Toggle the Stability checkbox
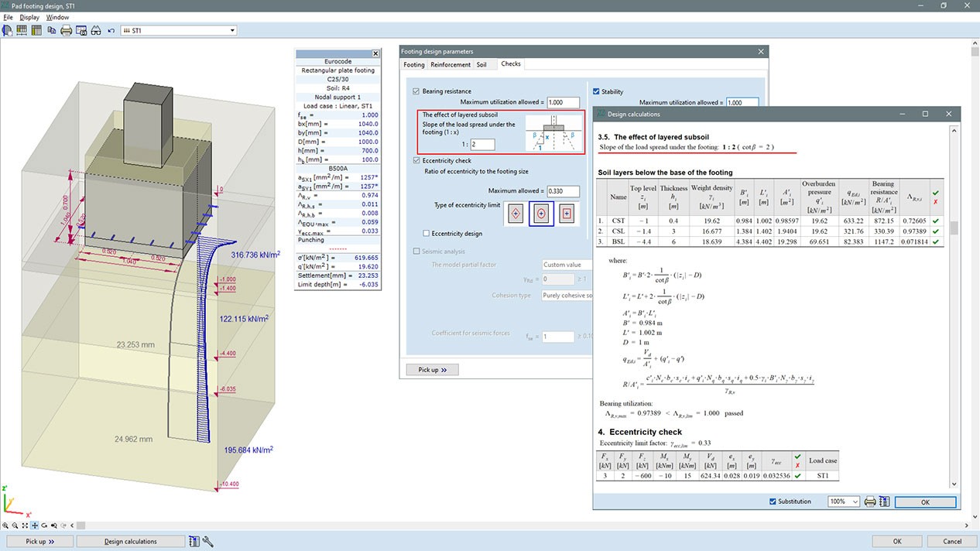 pos(596,91)
